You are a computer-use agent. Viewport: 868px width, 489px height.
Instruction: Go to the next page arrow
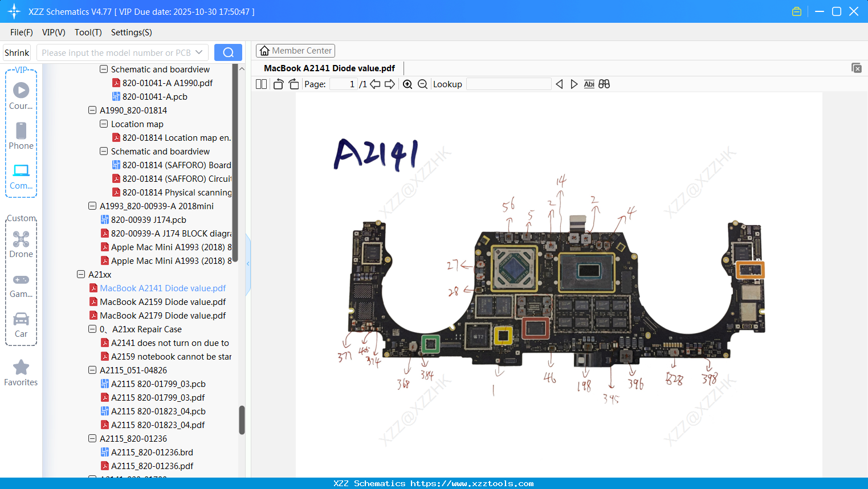[390, 84]
